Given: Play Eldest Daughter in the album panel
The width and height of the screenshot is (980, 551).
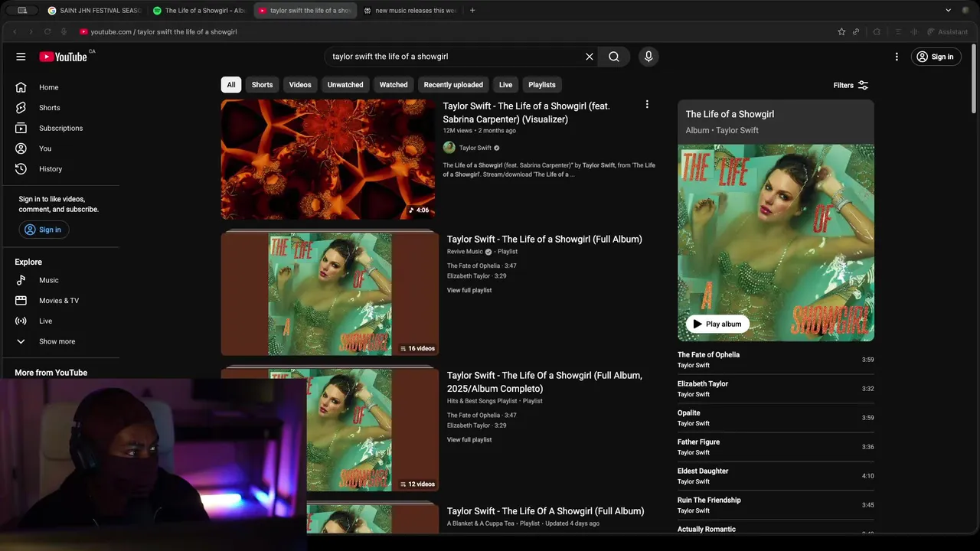Looking at the screenshot, I should click(776, 476).
